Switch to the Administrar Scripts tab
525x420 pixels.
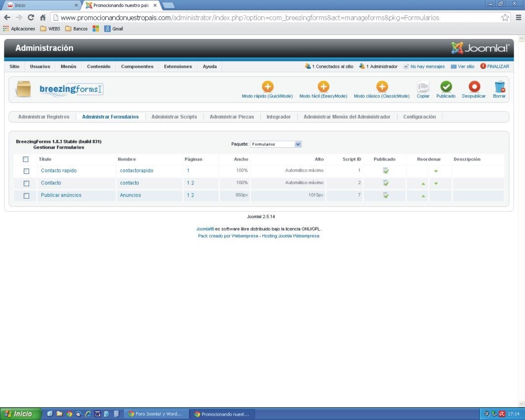coord(174,117)
